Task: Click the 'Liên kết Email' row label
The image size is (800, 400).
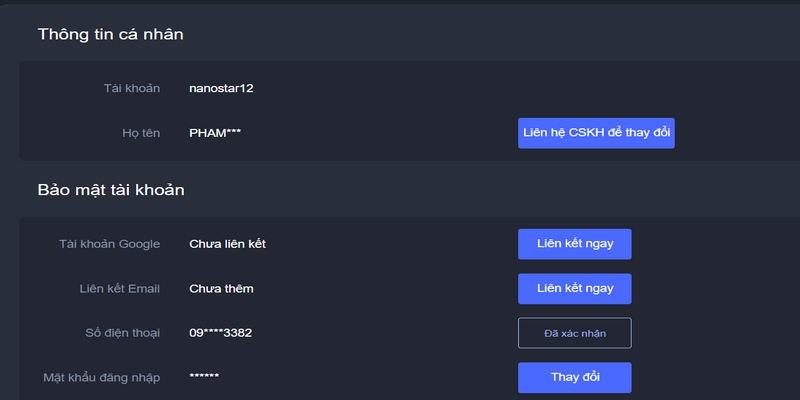Action: pyautogui.click(x=119, y=289)
